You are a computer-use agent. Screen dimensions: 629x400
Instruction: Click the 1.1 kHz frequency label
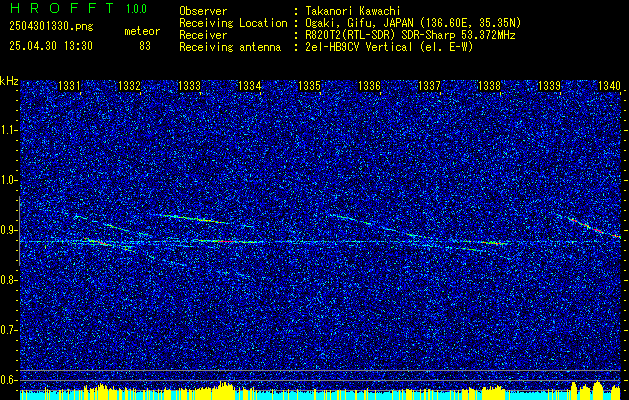[x=8, y=130]
